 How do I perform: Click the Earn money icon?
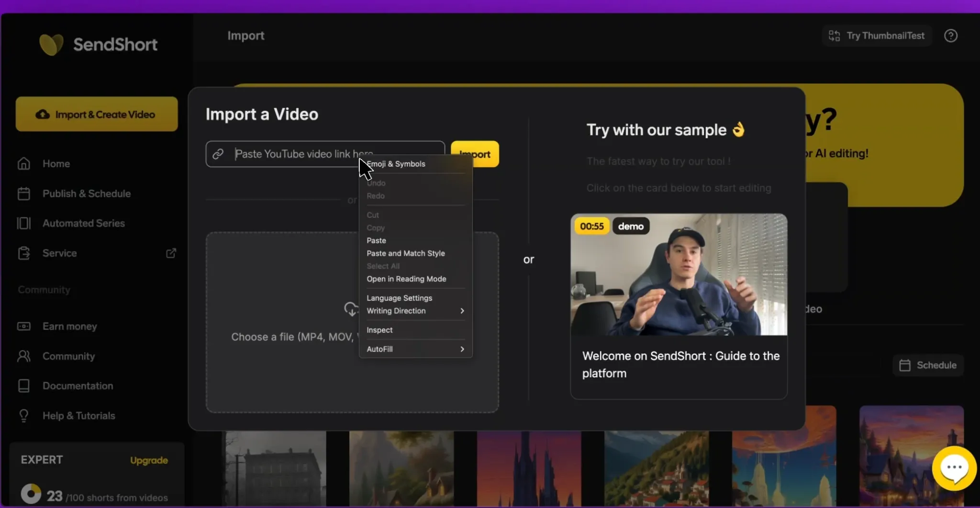coord(24,326)
